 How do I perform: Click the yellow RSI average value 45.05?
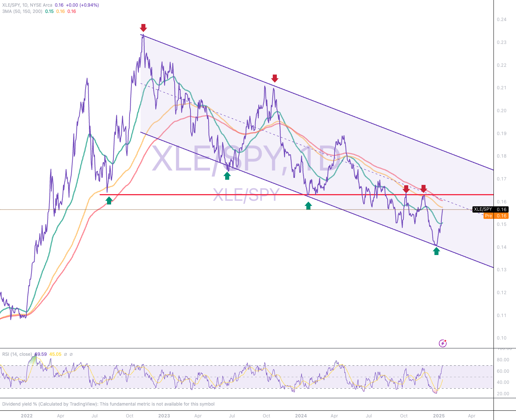pos(55,354)
